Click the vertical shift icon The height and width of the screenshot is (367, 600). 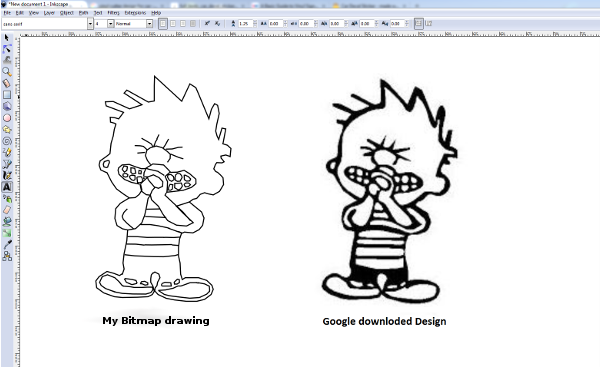tap(354, 23)
